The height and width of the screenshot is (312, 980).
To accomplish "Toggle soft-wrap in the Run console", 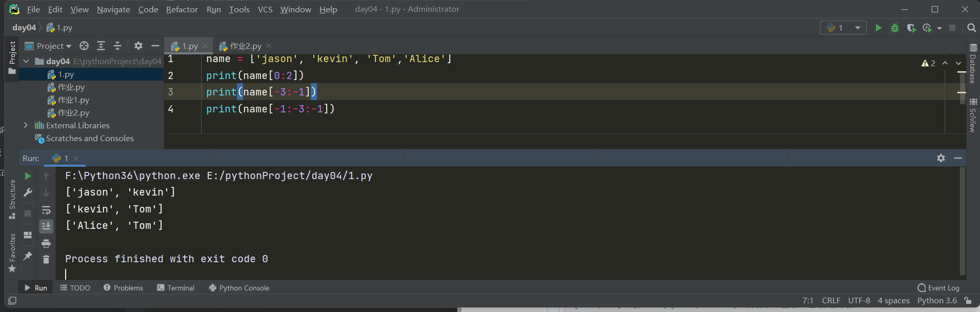I will coord(46,210).
